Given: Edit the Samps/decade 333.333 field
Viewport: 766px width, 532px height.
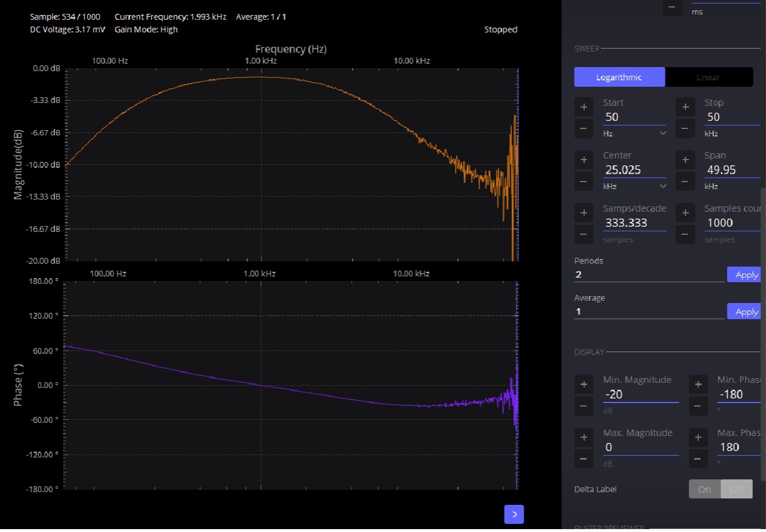Looking at the screenshot, I should coord(635,223).
